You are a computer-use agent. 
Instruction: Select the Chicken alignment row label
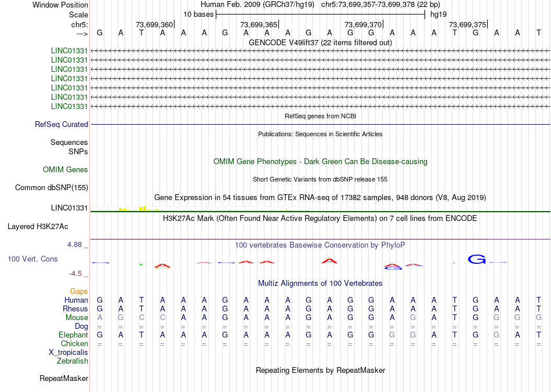pyautogui.click(x=74, y=343)
